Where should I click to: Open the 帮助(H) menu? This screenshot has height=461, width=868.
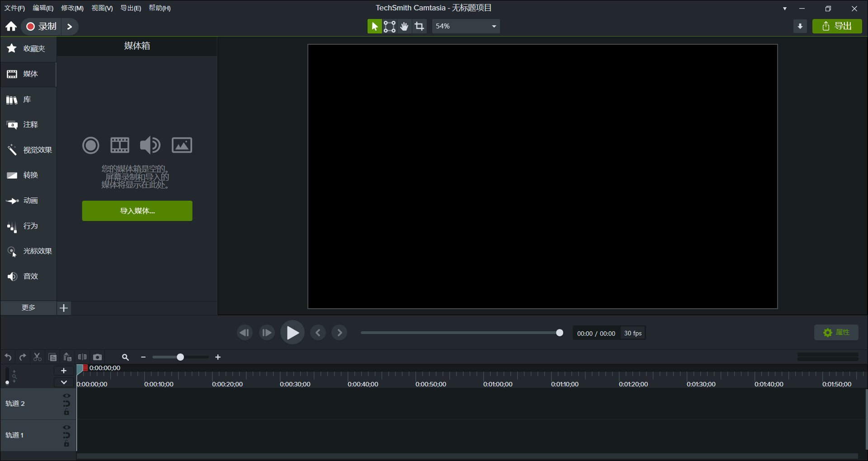pos(160,8)
